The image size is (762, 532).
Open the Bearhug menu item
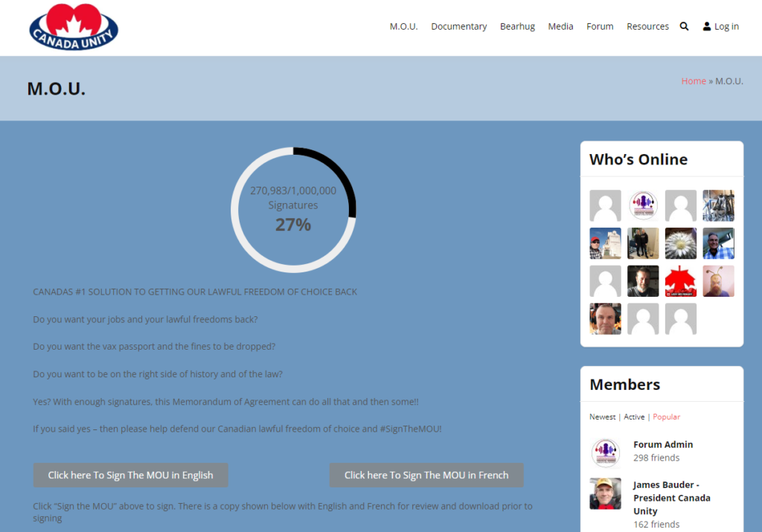(x=517, y=27)
